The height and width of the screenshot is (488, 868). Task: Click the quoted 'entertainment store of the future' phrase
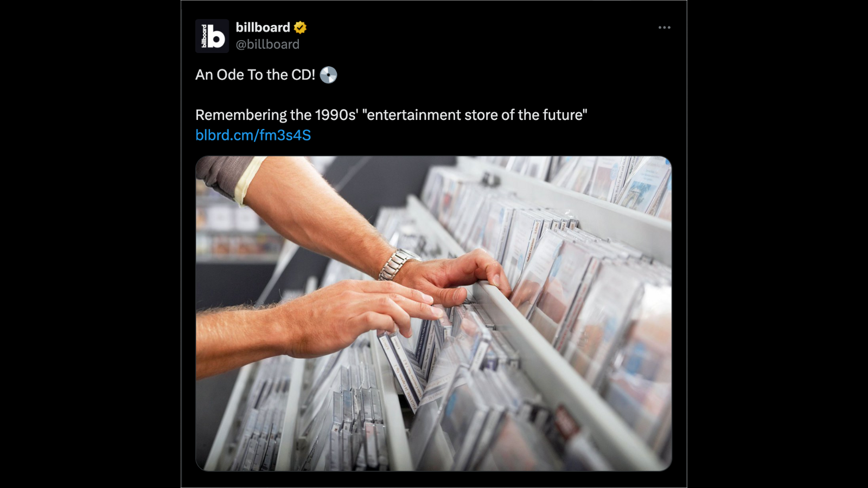tap(475, 115)
